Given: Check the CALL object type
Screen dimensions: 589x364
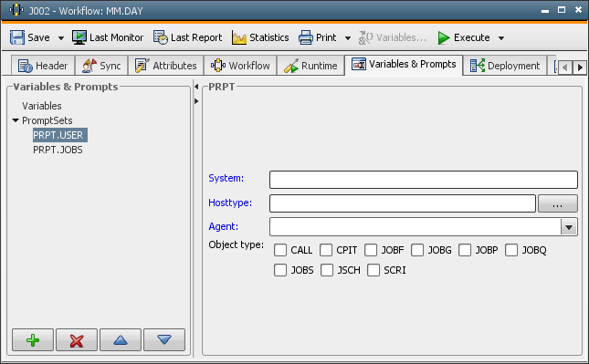Looking at the screenshot, I should tap(280, 250).
